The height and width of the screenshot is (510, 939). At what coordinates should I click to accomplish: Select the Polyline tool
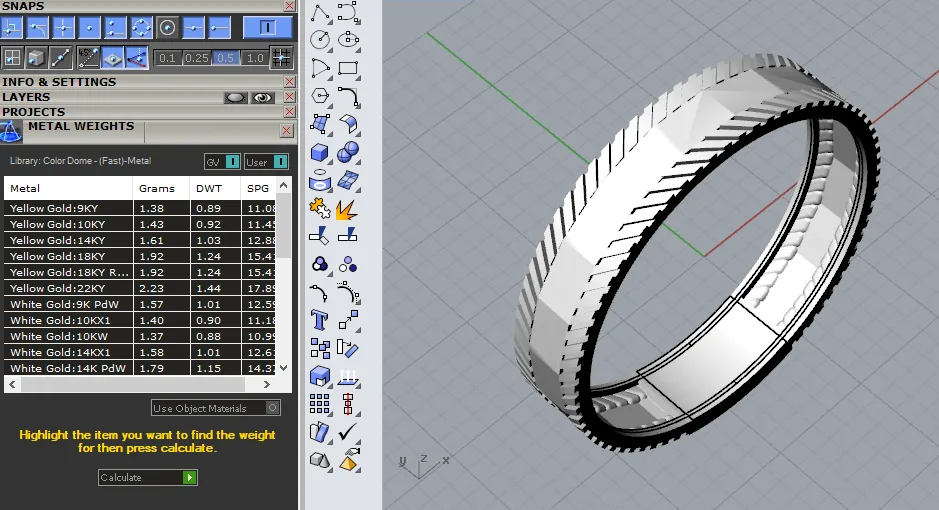pyautogui.click(x=320, y=13)
